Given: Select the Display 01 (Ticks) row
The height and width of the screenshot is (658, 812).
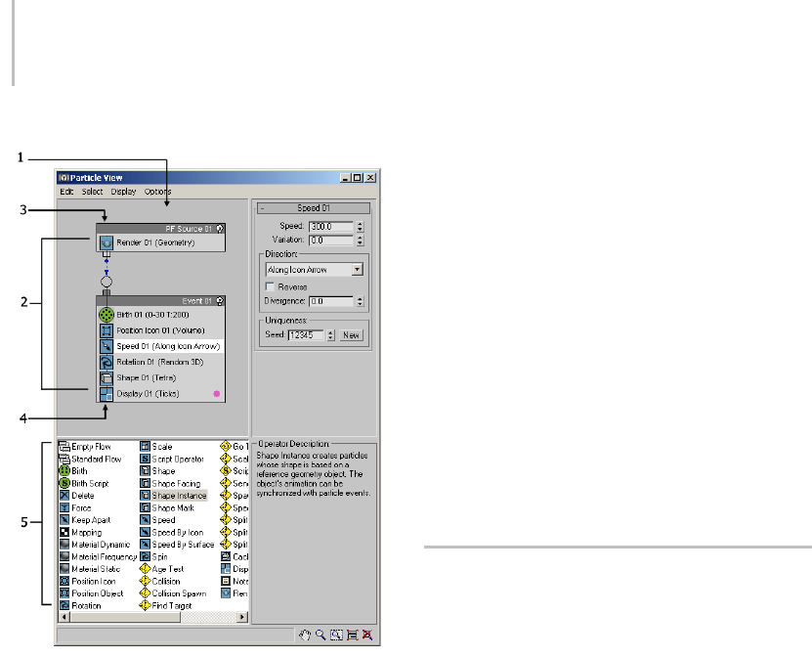Looking at the screenshot, I should pos(161,394).
